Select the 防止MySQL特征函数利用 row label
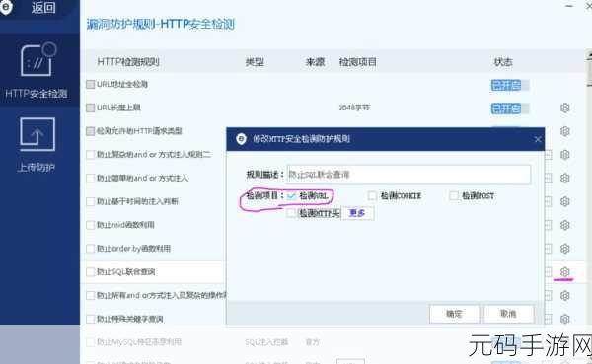This screenshot has height=364, width=592. 139,342
